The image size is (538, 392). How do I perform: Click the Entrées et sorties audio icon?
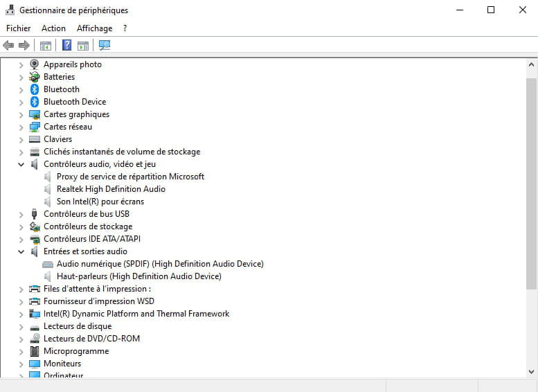coord(35,251)
